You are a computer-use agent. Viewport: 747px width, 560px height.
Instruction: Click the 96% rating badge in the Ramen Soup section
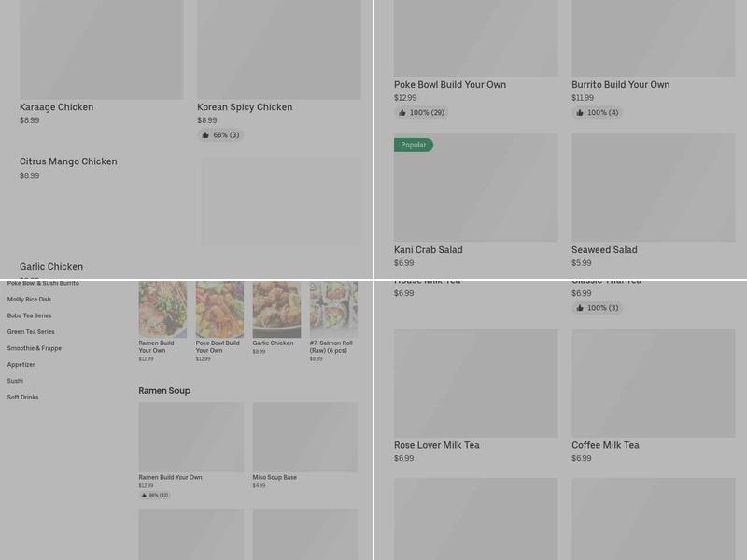pos(155,496)
